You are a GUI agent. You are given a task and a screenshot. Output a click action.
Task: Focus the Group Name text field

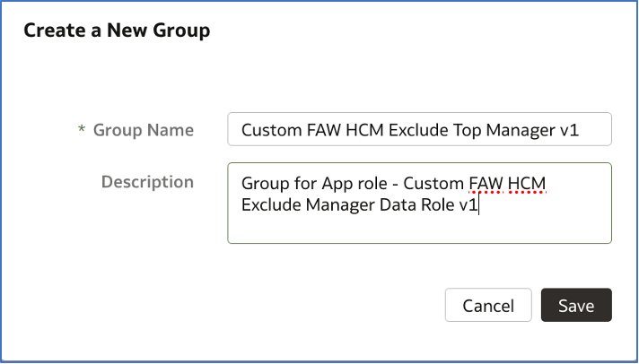click(419, 129)
